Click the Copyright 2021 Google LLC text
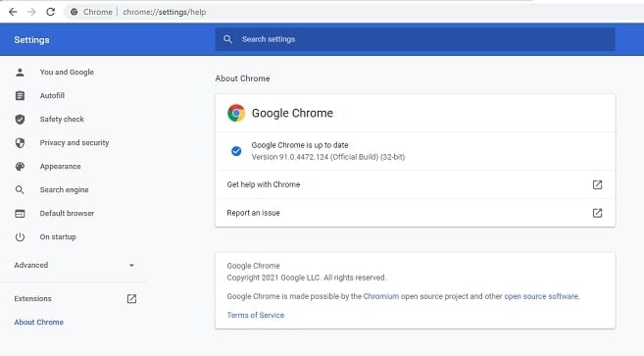The width and height of the screenshot is (644, 356). pyautogui.click(x=307, y=278)
